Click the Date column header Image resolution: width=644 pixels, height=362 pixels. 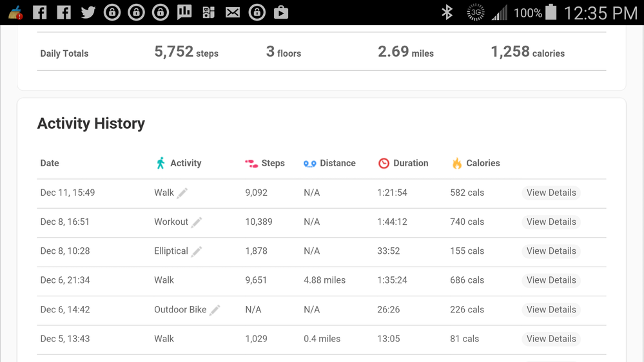pyautogui.click(x=50, y=163)
